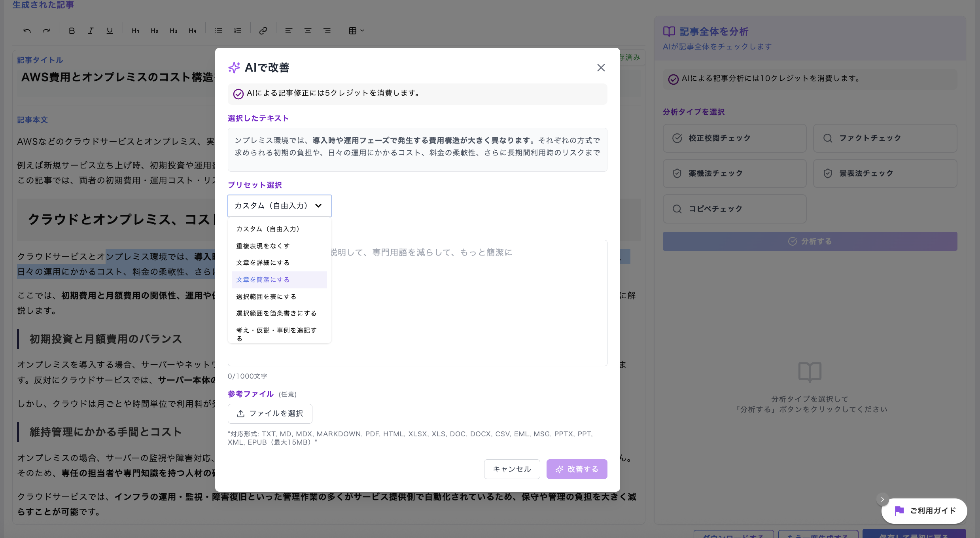
Task: Insert link using chain icon
Action: click(263, 31)
